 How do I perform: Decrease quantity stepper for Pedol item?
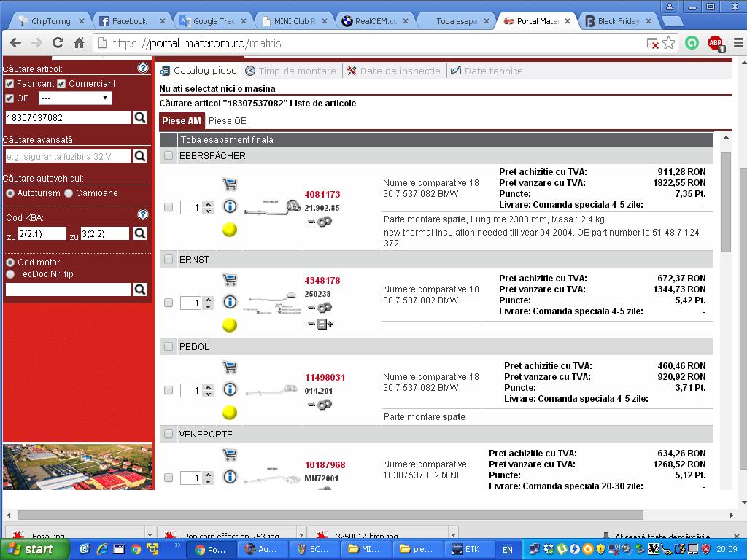[208, 394]
